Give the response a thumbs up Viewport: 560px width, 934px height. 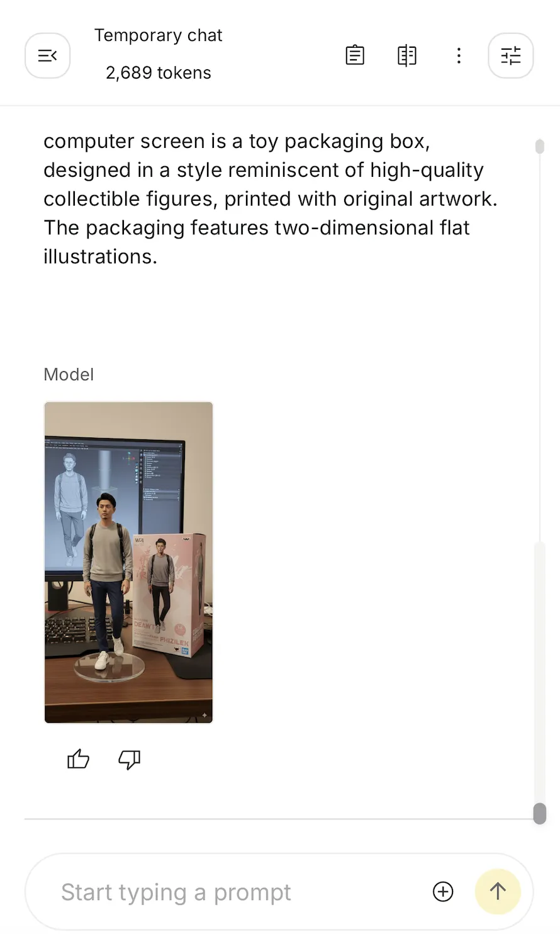point(78,759)
